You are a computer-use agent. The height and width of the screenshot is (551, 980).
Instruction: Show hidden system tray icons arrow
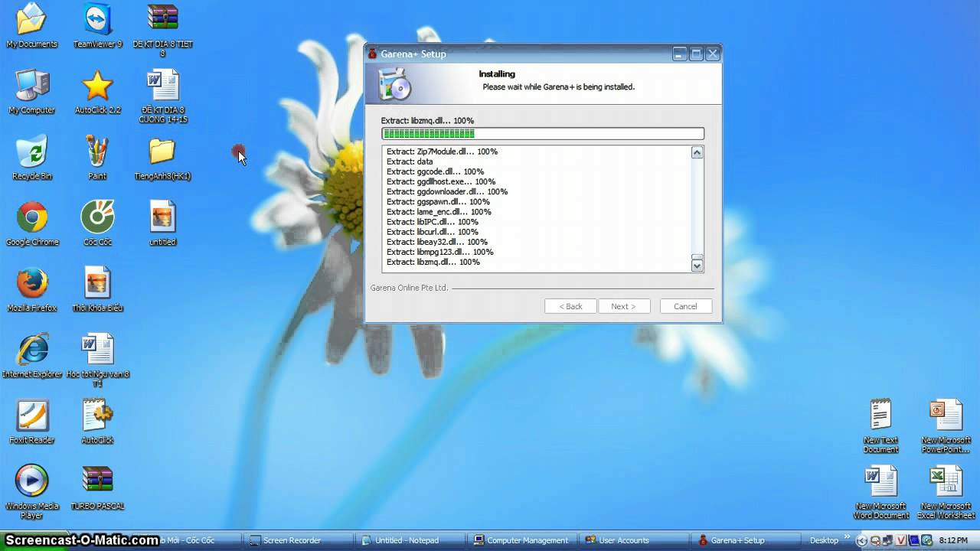(x=863, y=540)
